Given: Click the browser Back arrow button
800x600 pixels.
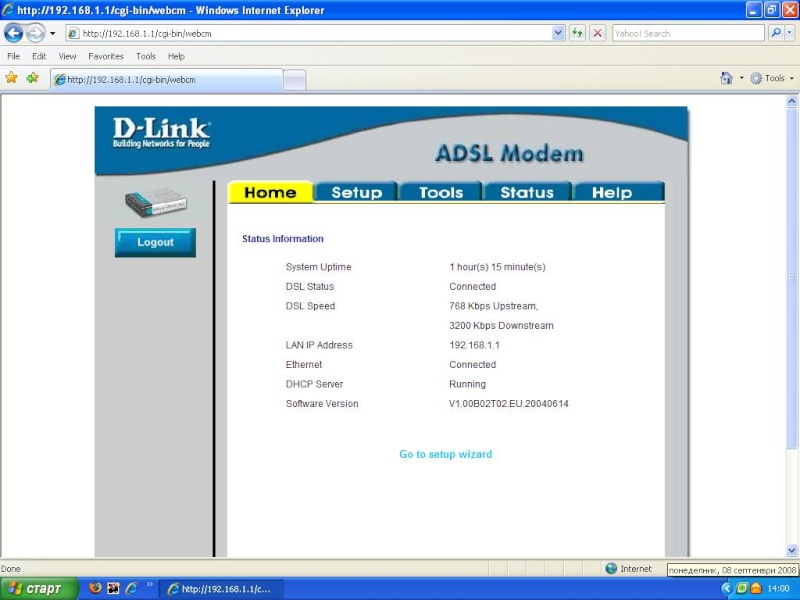Looking at the screenshot, I should pos(14,33).
